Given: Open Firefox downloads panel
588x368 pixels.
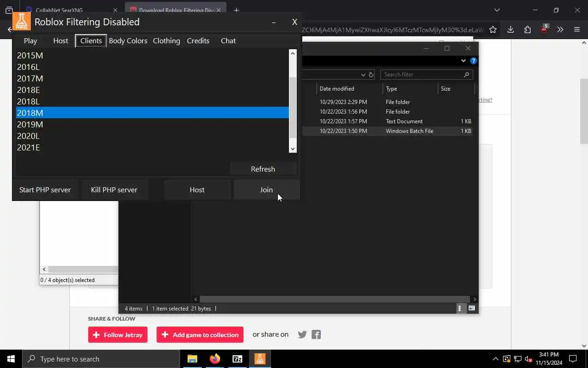Looking at the screenshot, I should (x=510, y=29).
